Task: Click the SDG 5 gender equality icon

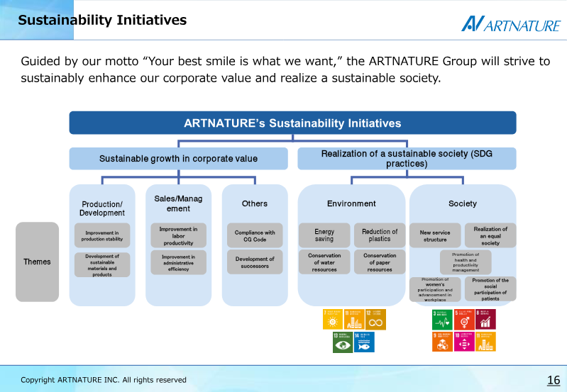Action: [464, 319]
